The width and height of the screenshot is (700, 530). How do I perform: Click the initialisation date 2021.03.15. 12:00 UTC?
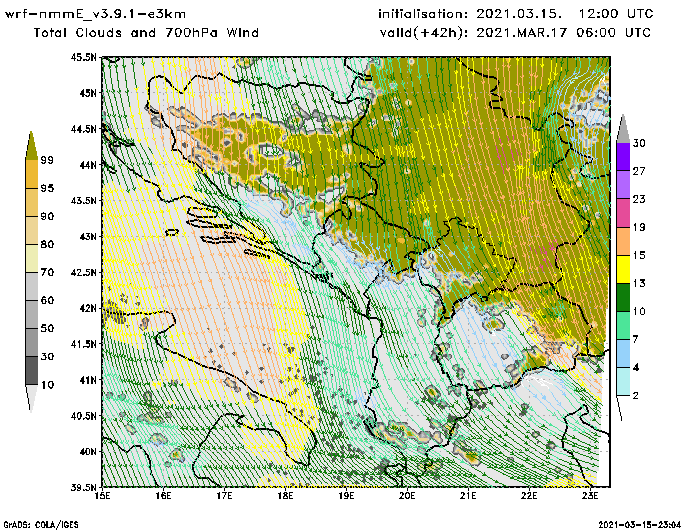pos(565,14)
